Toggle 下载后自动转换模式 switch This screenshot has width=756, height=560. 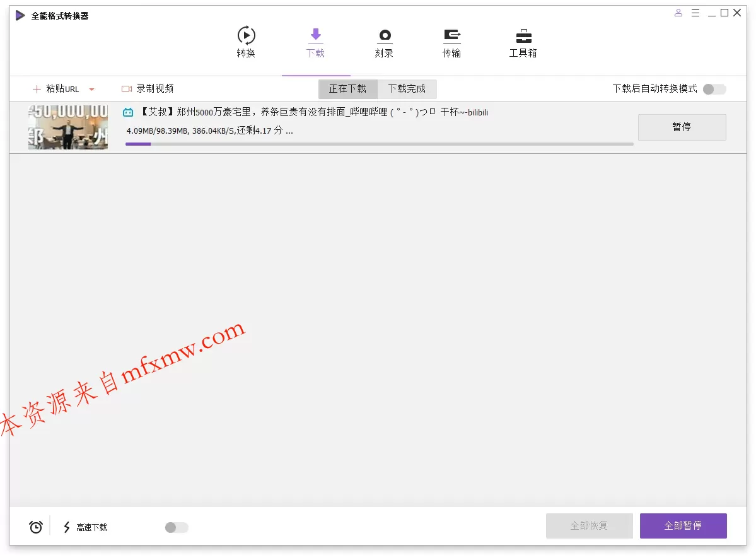coord(714,89)
